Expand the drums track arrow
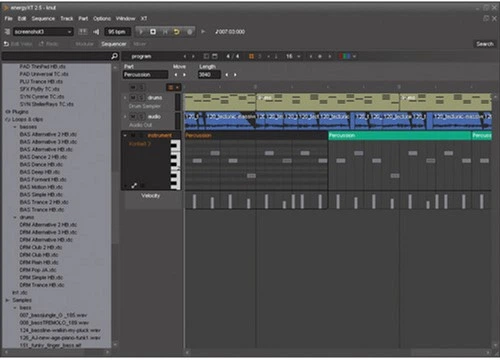Image resolution: width=500 pixels, height=360 pixels. tap(125, 98)
